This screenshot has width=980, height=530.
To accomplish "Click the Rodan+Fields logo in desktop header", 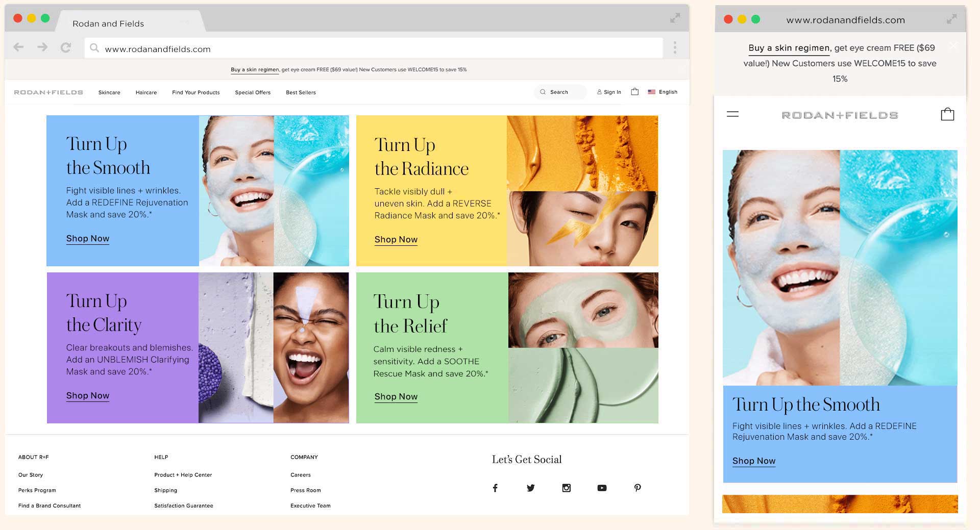I will (48, 92).
